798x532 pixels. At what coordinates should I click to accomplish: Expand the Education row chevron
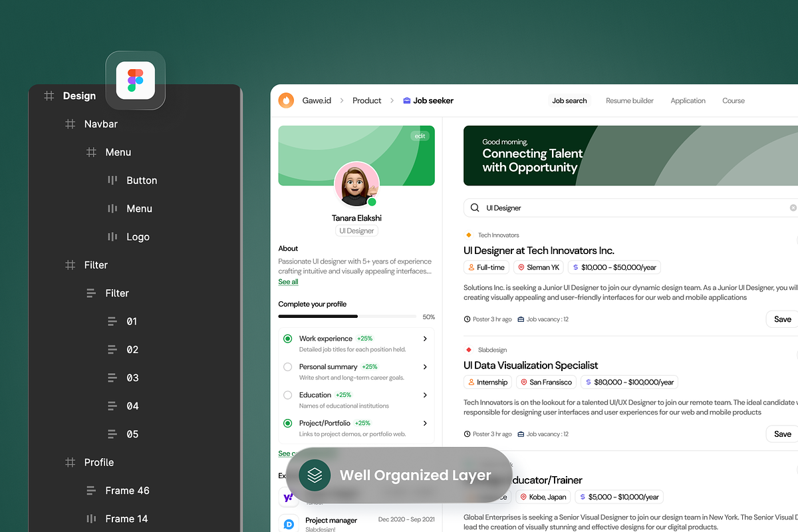(x=425, y=395)
